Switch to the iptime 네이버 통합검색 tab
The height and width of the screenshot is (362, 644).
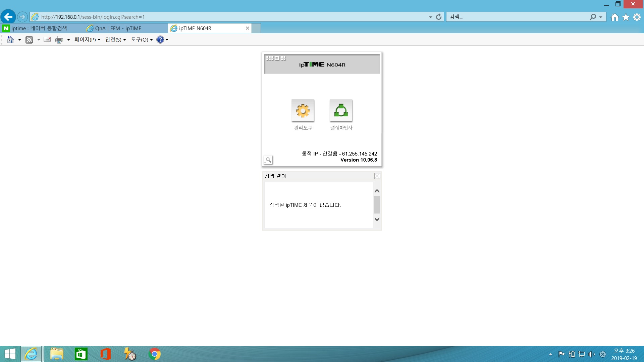[x=42, y=28]
